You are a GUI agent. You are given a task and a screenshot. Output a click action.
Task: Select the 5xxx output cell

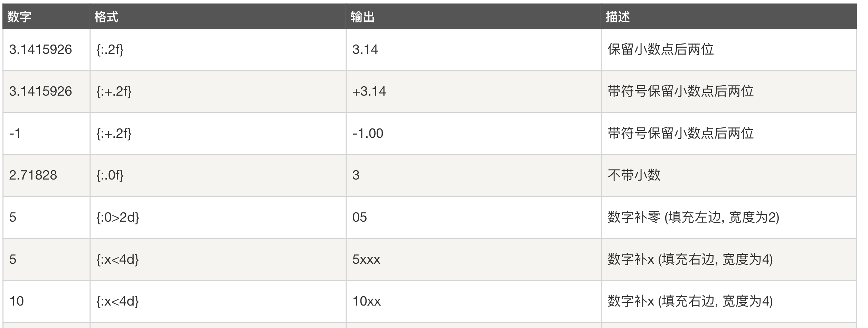tap(366, 260)
